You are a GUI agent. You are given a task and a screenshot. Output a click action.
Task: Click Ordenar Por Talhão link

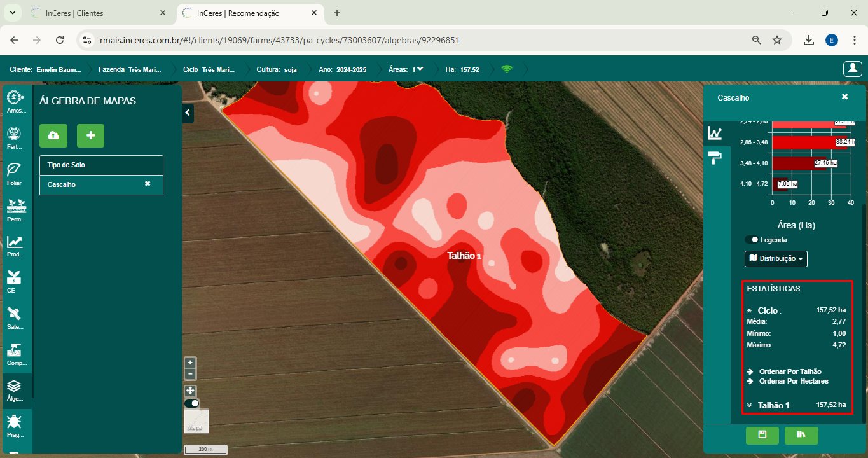[790, 371]
